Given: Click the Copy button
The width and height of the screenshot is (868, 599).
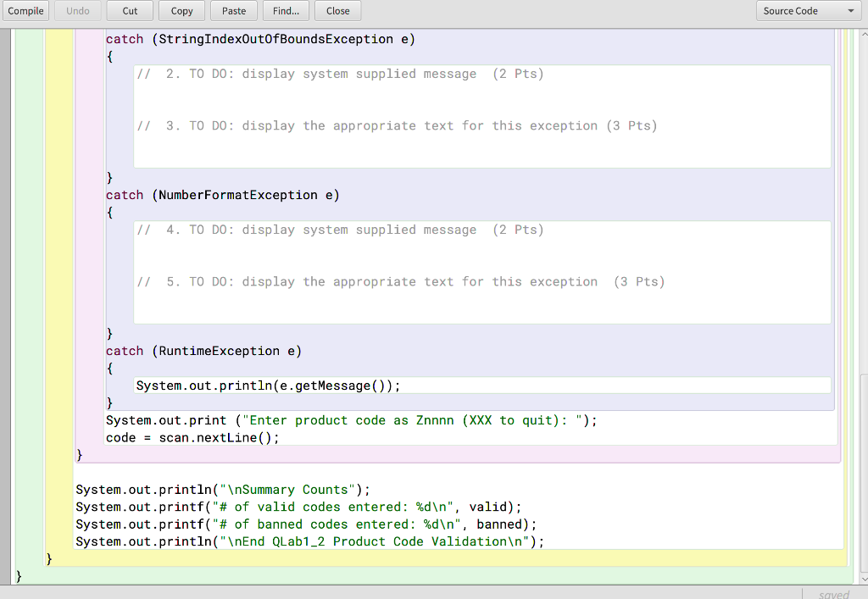Looking at the screenshot, I should (x=181, y=10).
